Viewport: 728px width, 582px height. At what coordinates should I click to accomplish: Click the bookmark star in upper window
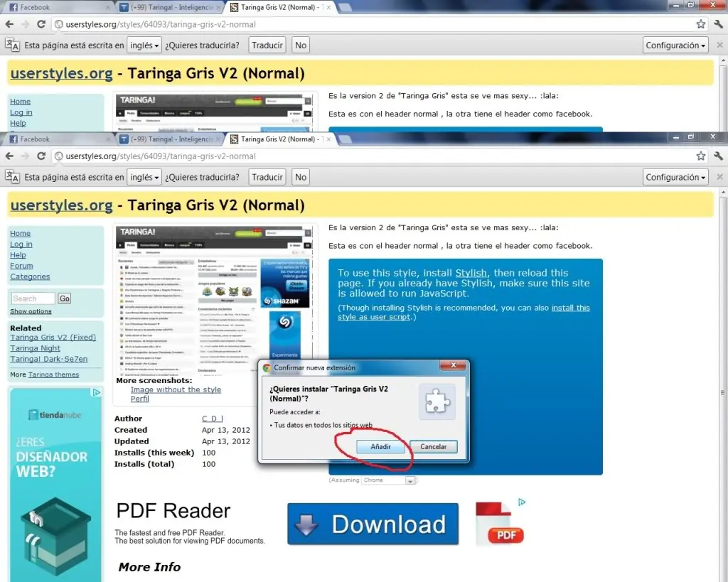point(700,24)
